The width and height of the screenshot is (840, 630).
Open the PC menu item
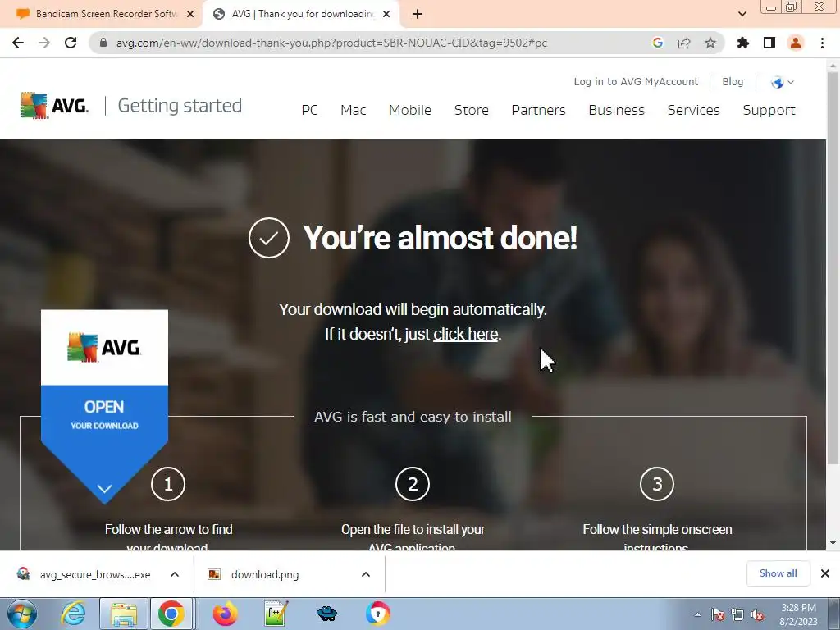[309, 110]
